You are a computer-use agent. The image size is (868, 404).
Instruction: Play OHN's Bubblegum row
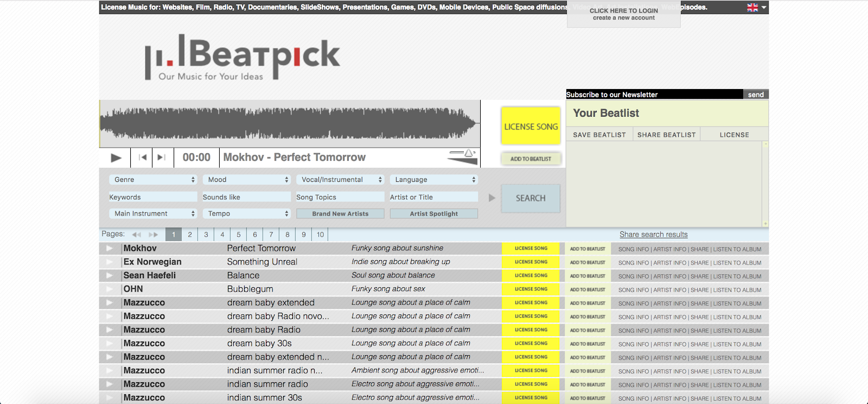pos(110,289)
